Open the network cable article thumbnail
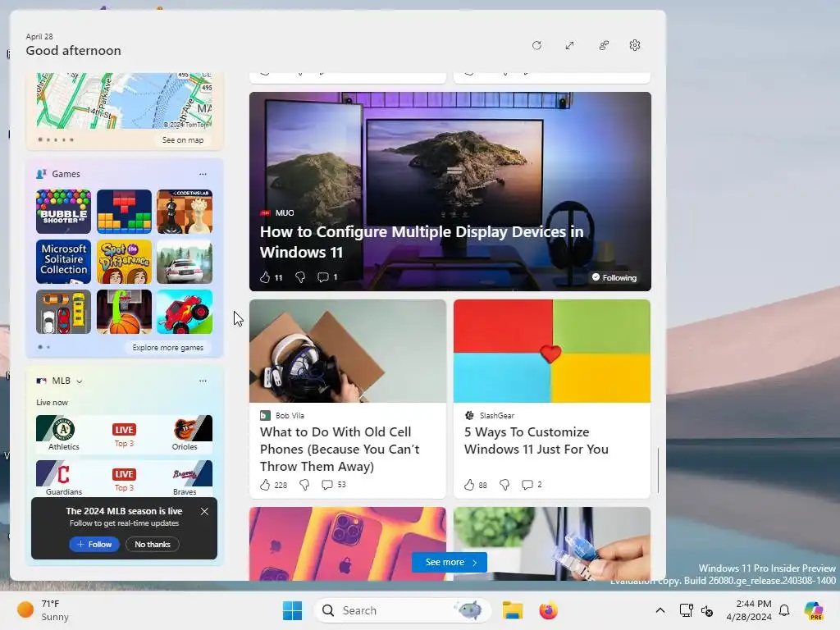This screenshot has height=630, width=840. click(552, 543)
